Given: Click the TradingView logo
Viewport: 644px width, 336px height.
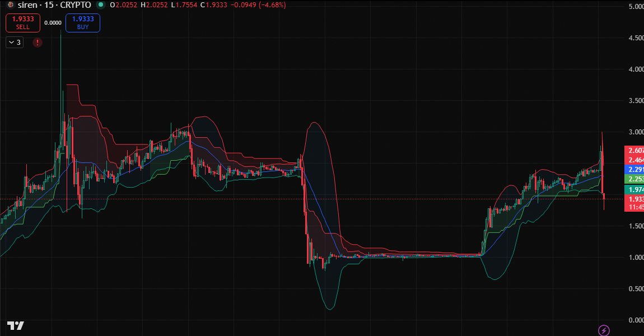Looking at the screenshot, I should click(x=16, y=326).
